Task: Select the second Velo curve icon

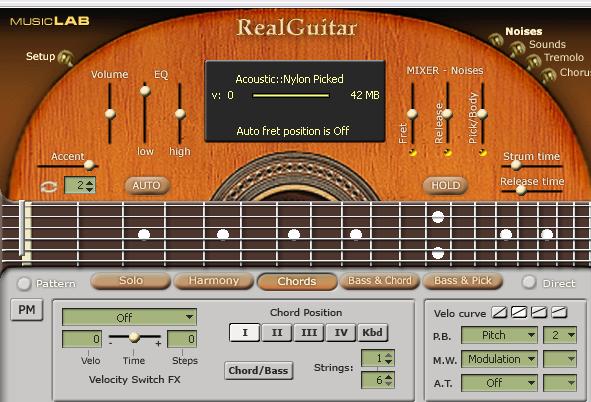Action: [519, 312]
